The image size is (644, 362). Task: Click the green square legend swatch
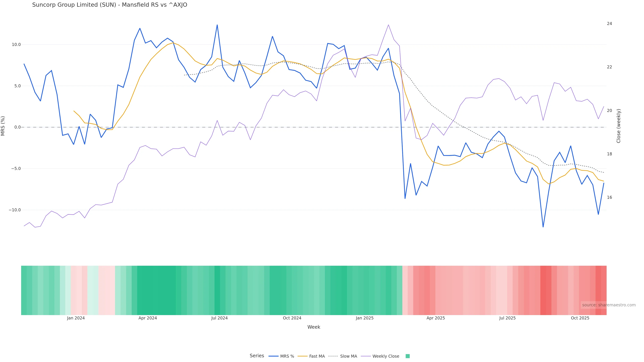pyautogui.click(x=408, y=356)
